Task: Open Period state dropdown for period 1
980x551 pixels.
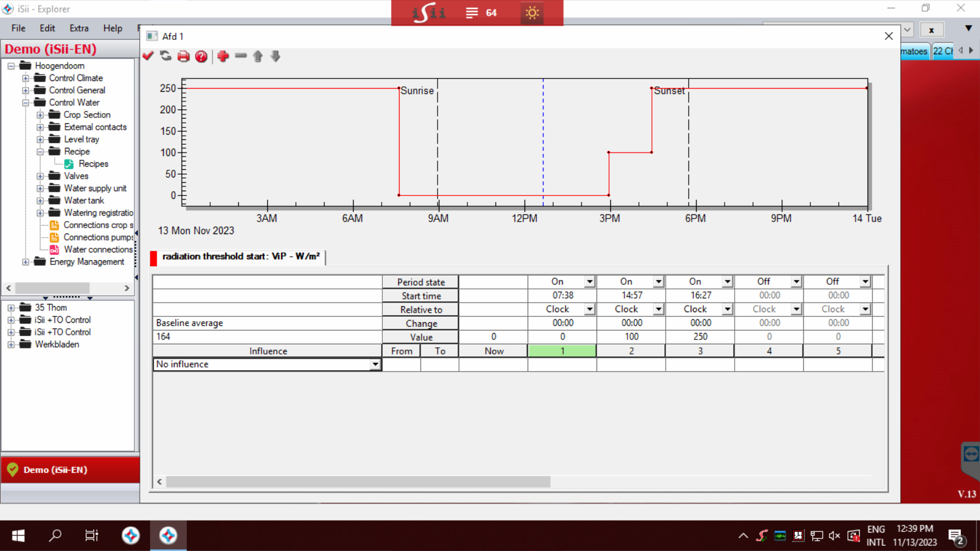Action: pos(589,282)
